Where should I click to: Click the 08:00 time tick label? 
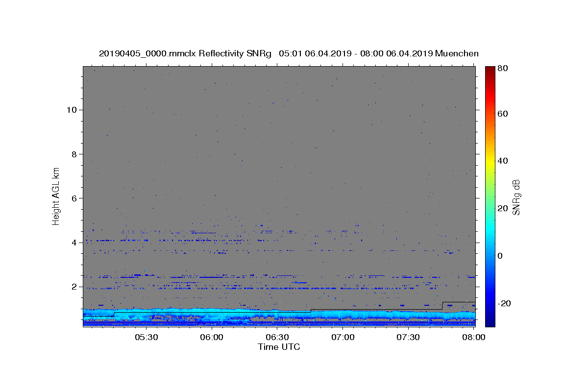474,337
